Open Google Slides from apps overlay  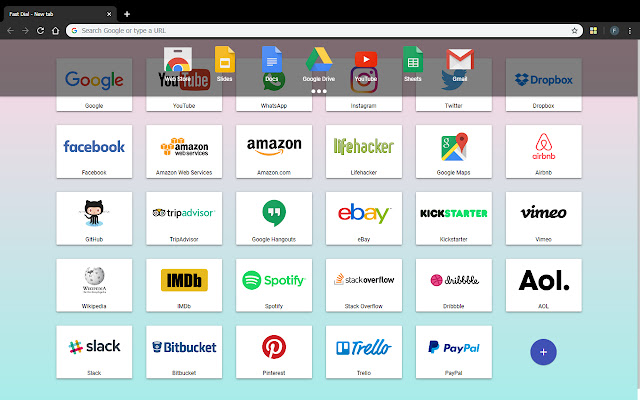(224, 64)
